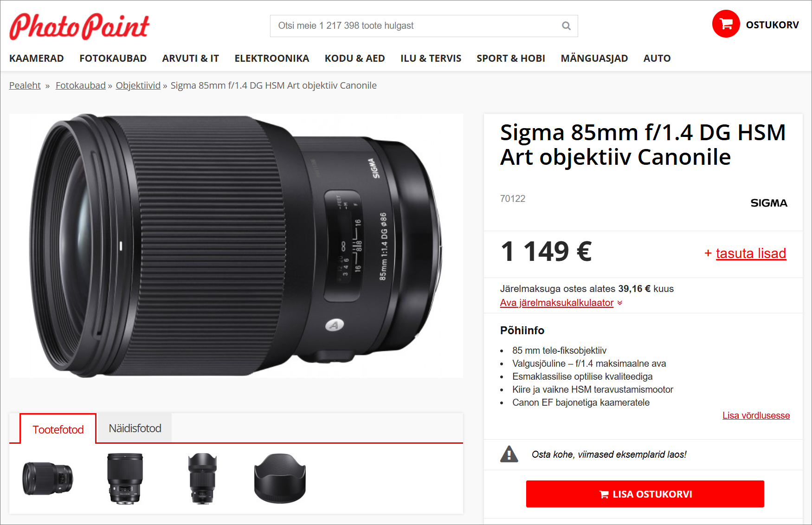Open ELEKTROONIKA category menu
The height and width of the screenshot is (525, 812).
272,58
